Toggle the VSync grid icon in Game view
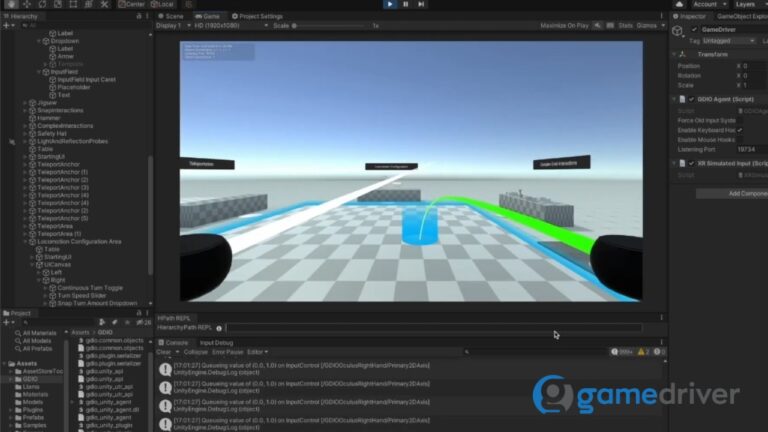Viewport: 768px width, 432px height. (610, 25)
